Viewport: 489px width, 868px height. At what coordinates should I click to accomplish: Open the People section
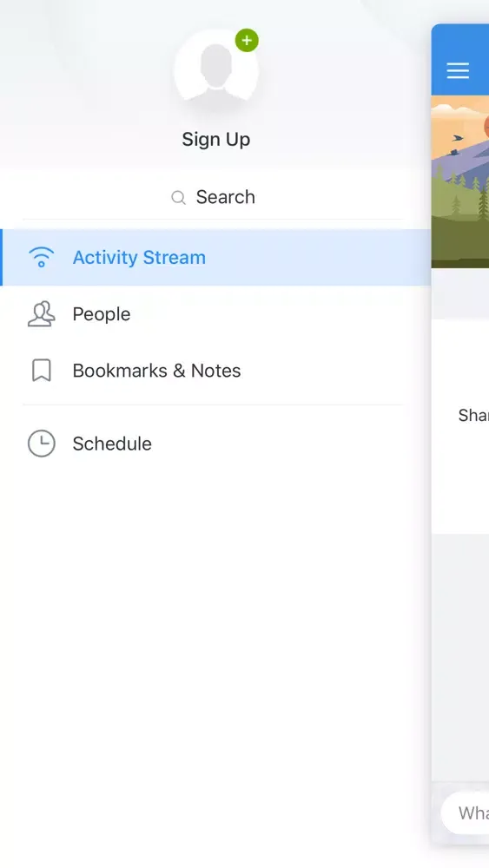(215, 314)
